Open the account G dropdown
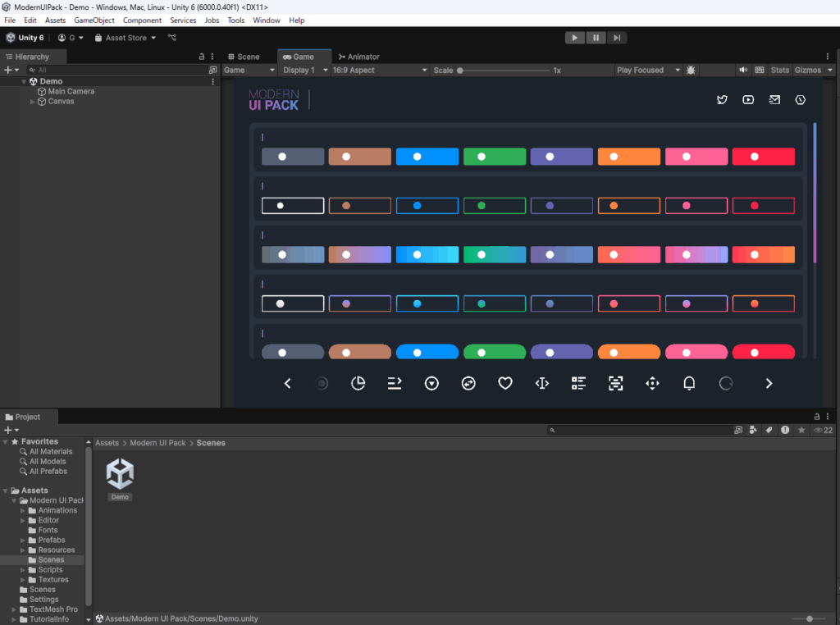 click(71, 38)
